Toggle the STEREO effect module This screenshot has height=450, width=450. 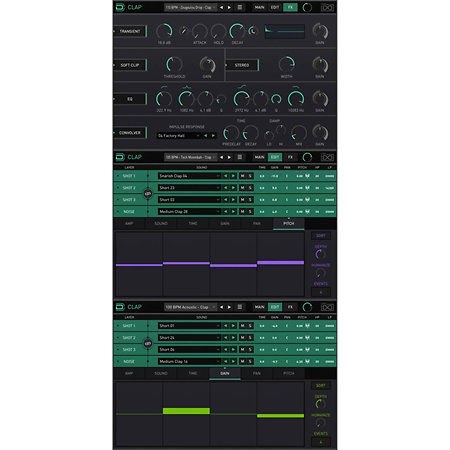[242, 65]
